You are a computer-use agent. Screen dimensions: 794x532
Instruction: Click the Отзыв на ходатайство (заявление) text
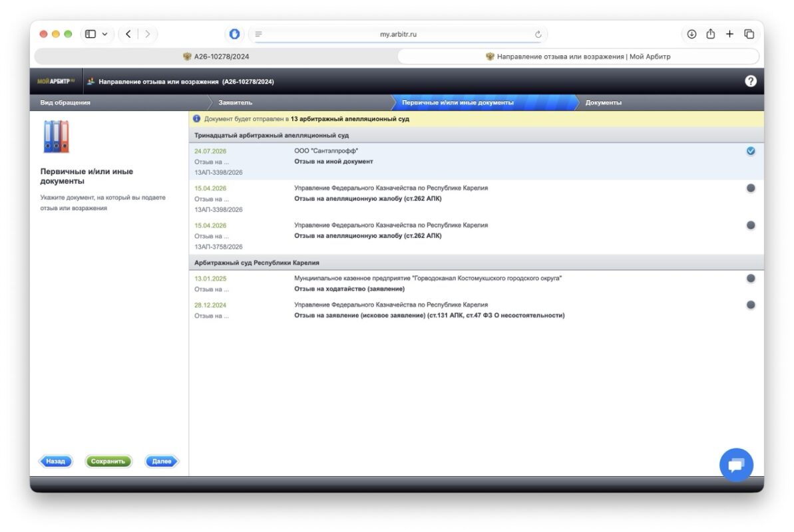(x=349, y=289)
